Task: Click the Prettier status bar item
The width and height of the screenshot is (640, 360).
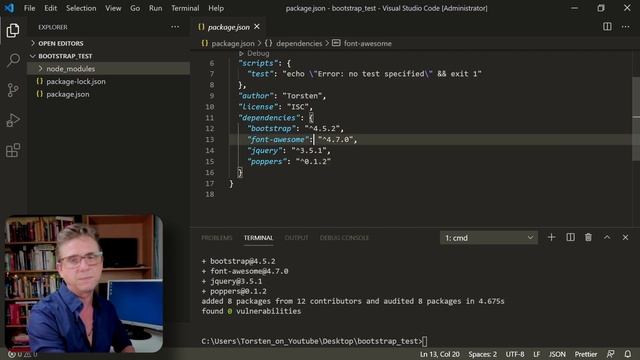Action: click(586, 354)
